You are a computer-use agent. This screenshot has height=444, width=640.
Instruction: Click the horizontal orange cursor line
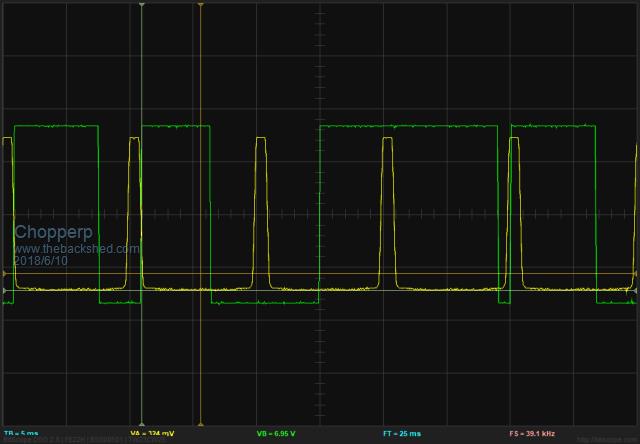(320, 273)
